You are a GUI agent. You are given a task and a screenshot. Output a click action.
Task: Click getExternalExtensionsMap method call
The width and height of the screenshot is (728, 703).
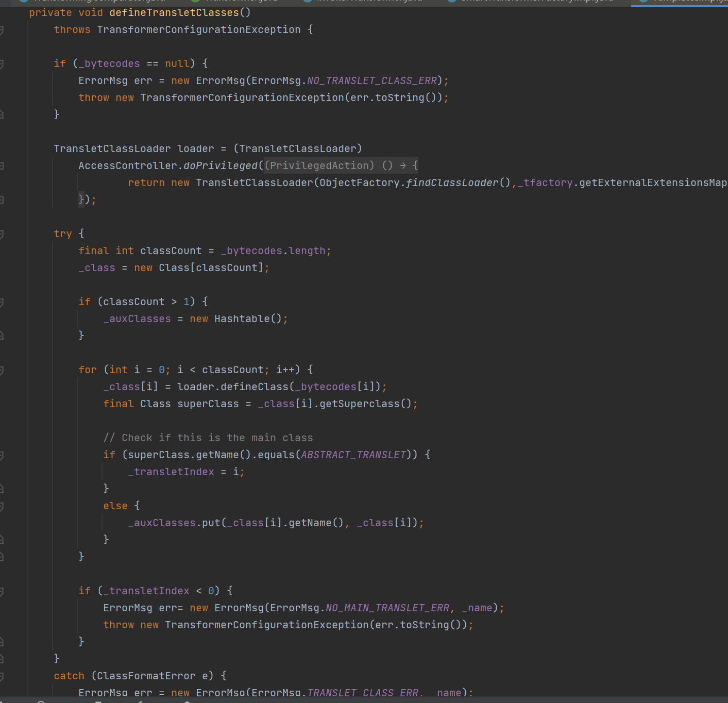click(653, 182)
